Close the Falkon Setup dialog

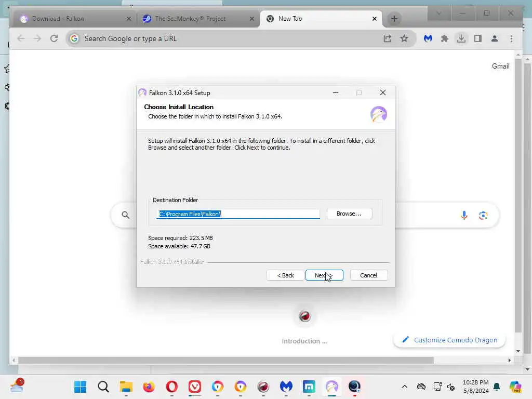[383, 92]
